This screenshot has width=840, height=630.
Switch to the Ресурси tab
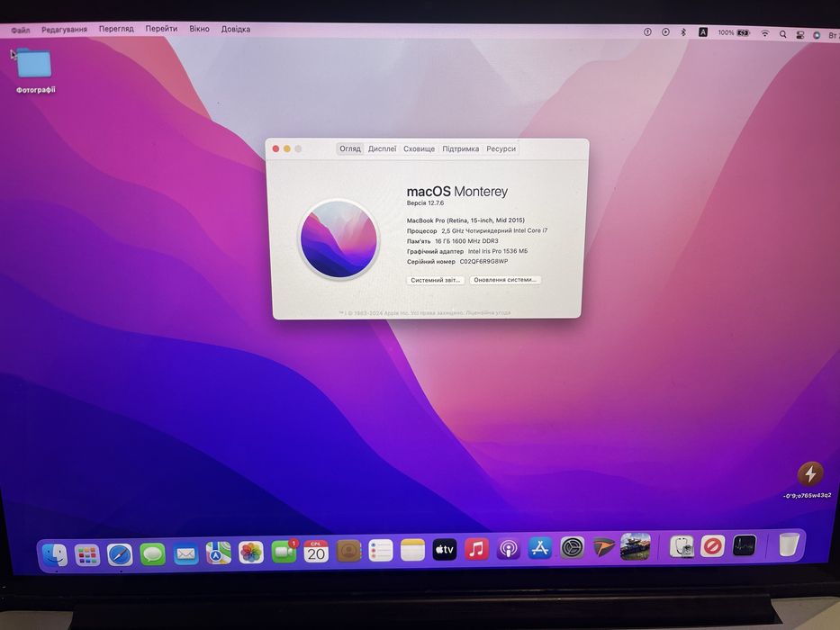click(501, 148)
